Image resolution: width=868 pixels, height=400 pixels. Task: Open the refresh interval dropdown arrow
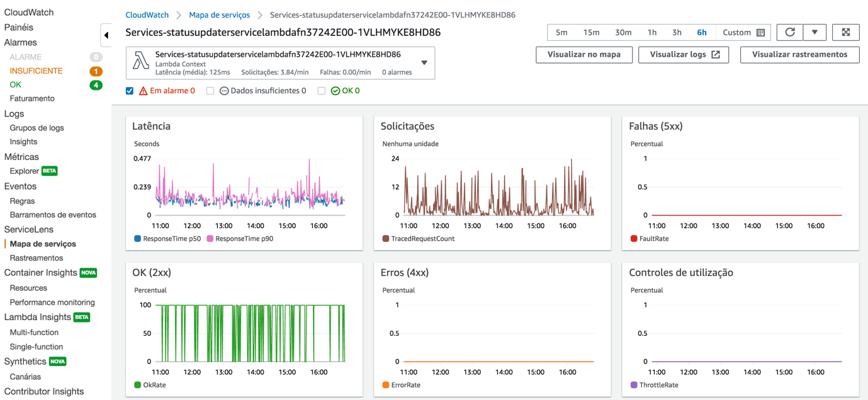click(x=814, y=32)
